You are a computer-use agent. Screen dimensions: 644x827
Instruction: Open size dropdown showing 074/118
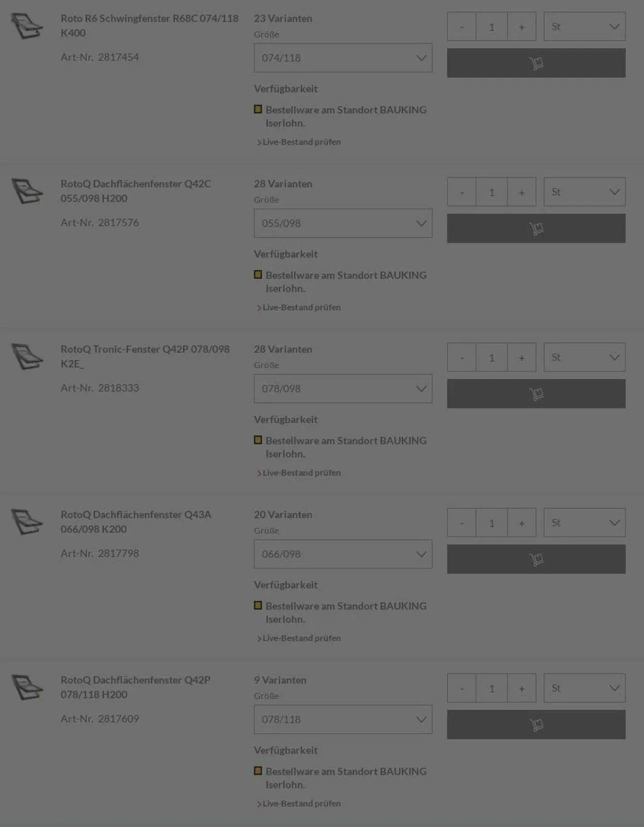(x=343, y=58)
